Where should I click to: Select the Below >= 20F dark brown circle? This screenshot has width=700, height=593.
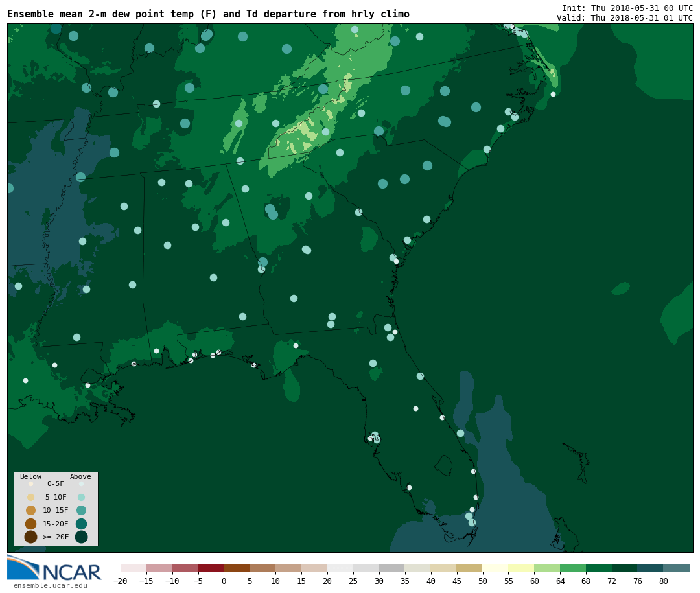31,537
